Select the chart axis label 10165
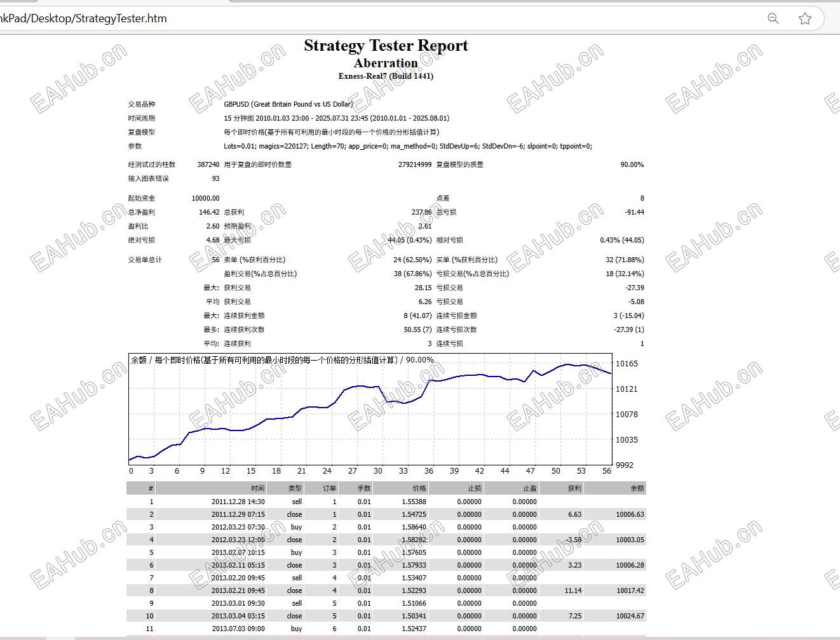The width and height of the screenshot is (840, 640). (x=627, y=364)
